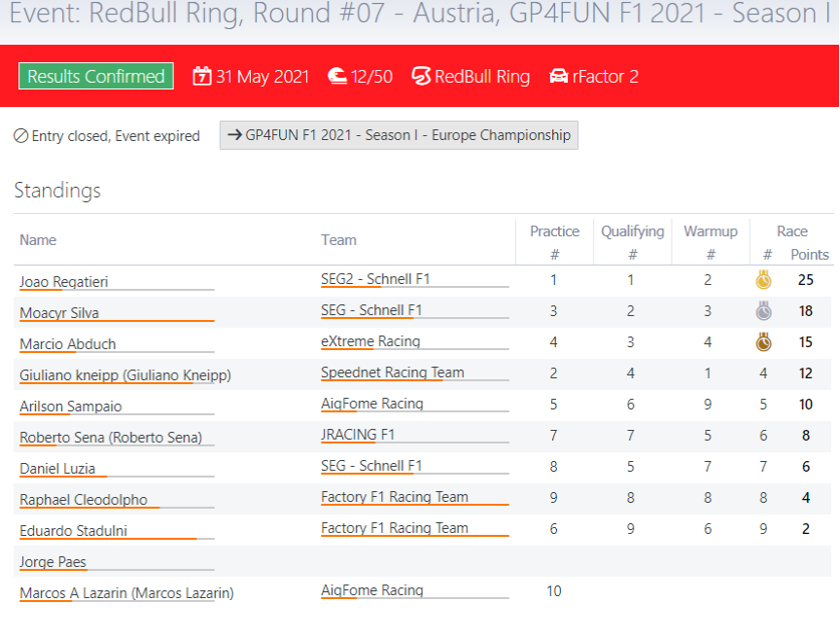
Task: Select Jorge Paes driver name
Action: click(x=53, y=562)
